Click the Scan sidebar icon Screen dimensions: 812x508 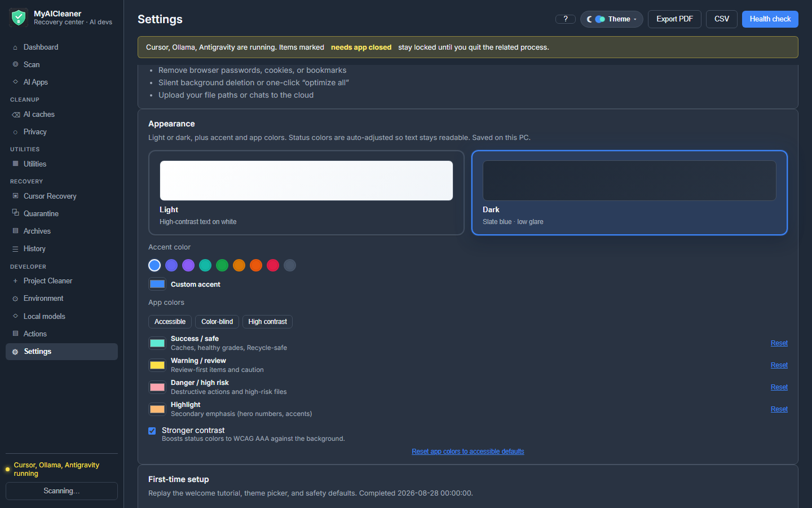coord(15,64)
